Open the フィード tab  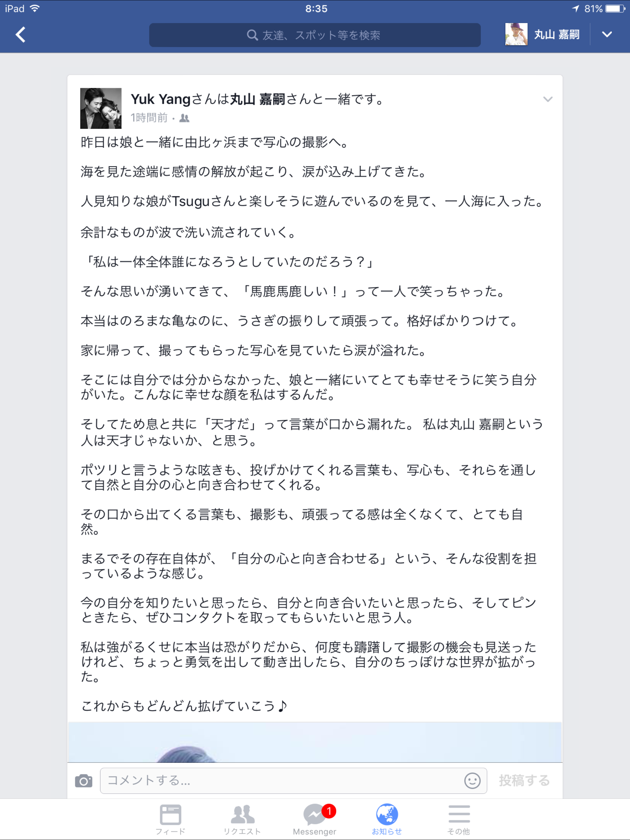(170, 819)
